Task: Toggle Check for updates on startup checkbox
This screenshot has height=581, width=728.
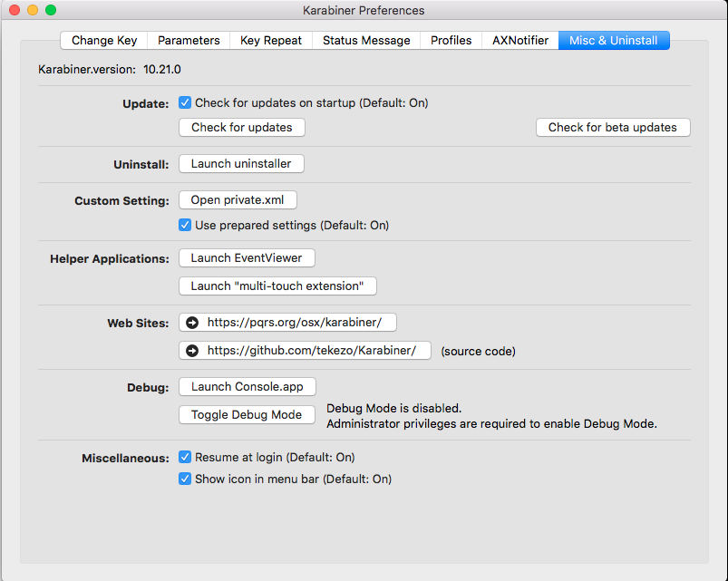Action: click(185, 102)
